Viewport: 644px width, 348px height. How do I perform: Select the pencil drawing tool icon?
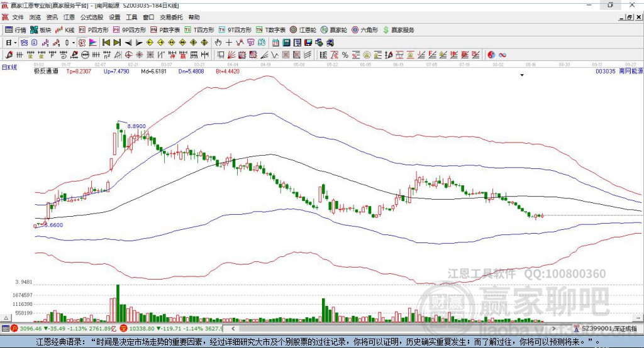(9, 55)
